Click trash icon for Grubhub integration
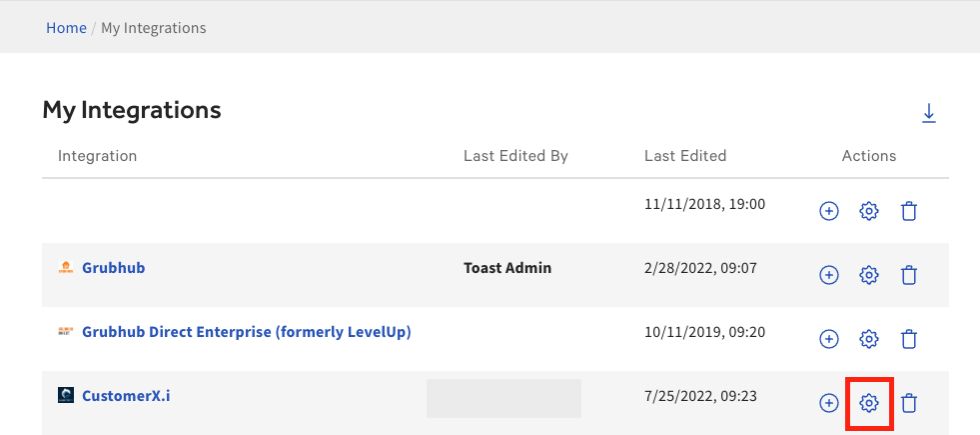 (909, 275)
